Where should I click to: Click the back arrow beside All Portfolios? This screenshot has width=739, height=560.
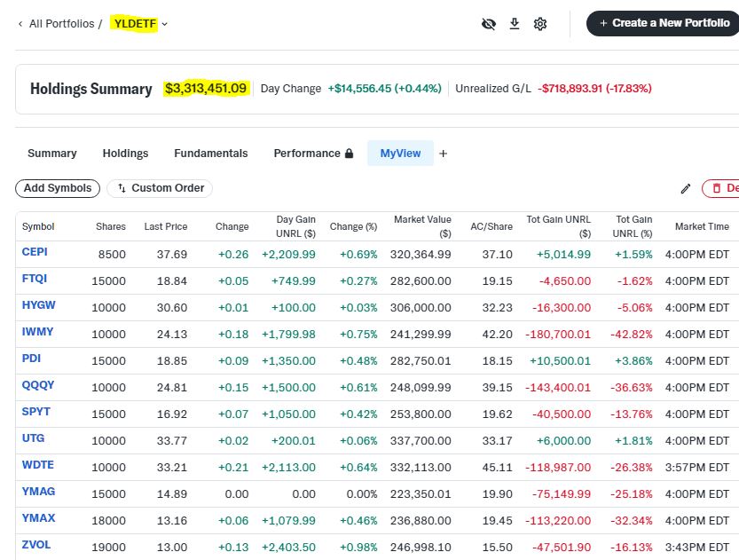click(20, 24)
